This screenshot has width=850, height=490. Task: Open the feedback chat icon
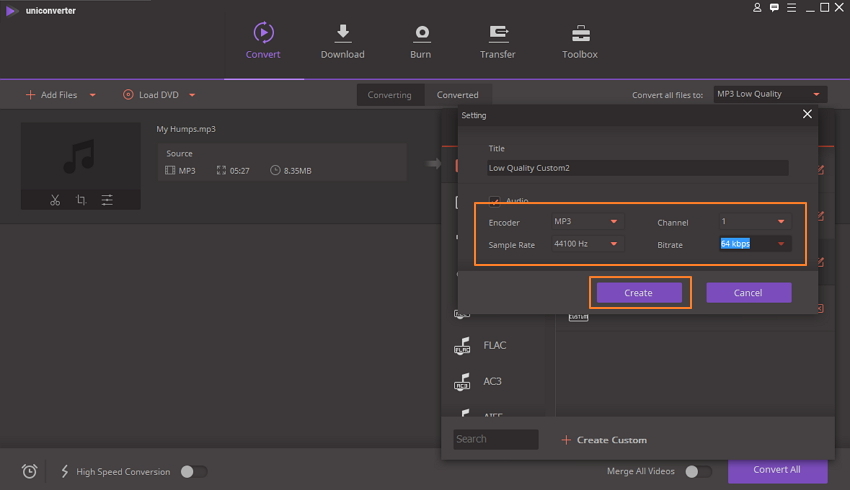click(x=774, y=8)
